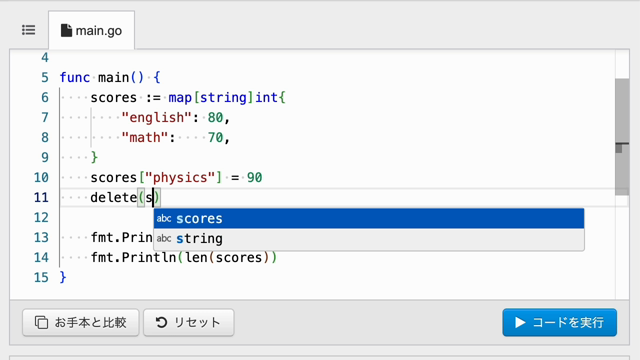Click on "english" string in line 7
The width and height of the screenshot is (640, 360).
156,118
